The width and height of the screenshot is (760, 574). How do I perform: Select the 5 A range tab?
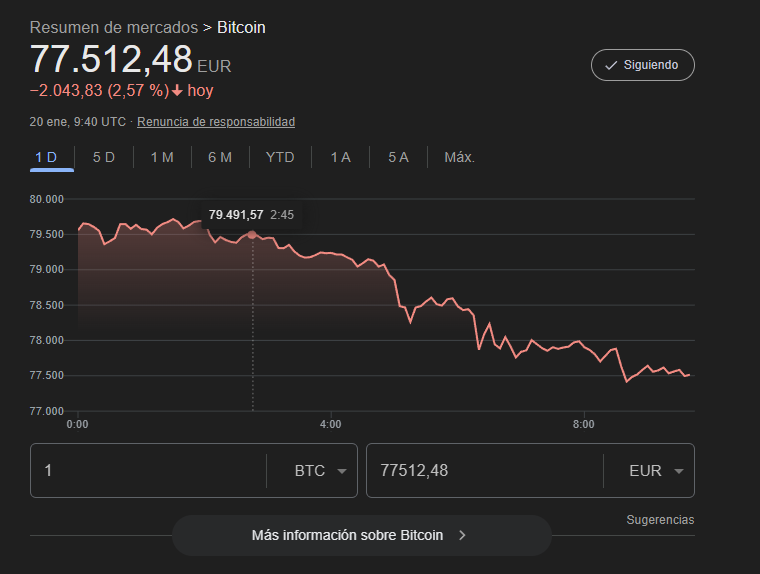[x=398, y=157]
